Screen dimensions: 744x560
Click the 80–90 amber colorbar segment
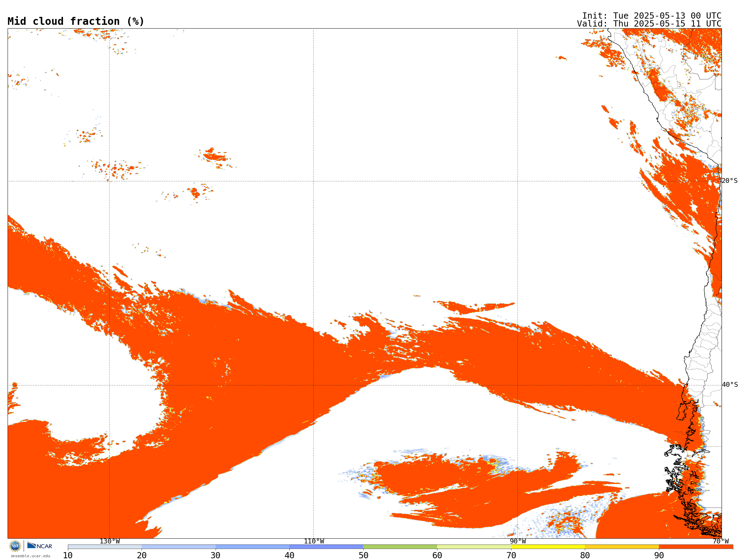pos(622,547)
